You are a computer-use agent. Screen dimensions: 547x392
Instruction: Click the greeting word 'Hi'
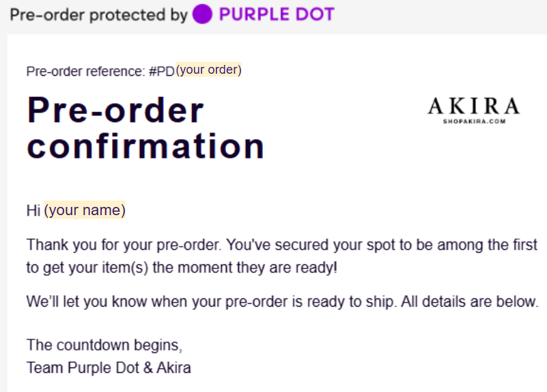point(33,210)
